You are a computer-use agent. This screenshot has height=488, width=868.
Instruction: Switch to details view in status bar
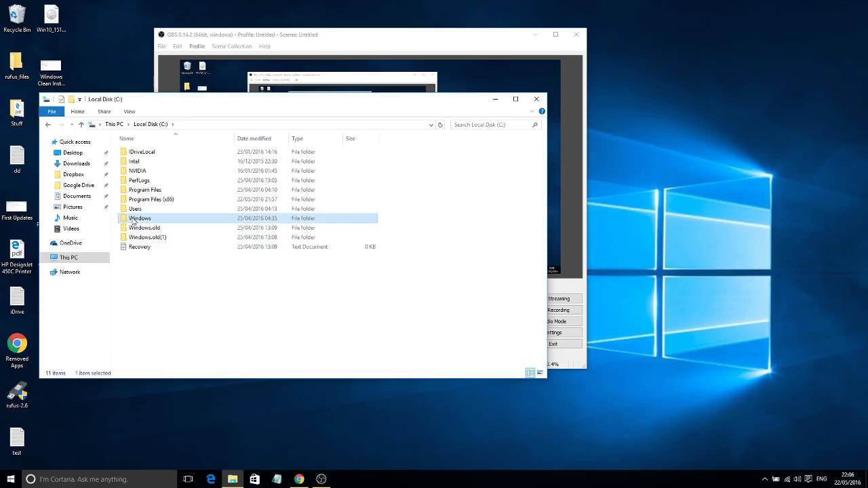point(530,373)
